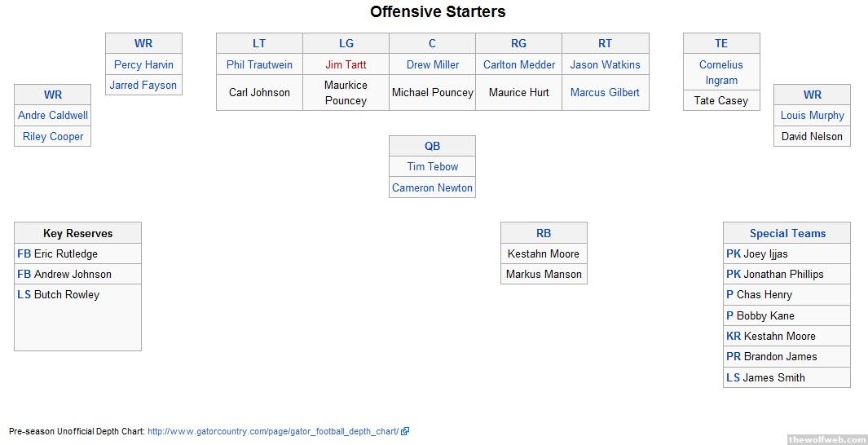This screenshot has width=868, height=445.
Task: Click the external link icon after the depth chart URL
Action: pyautogui.click(x=405, y=431)
